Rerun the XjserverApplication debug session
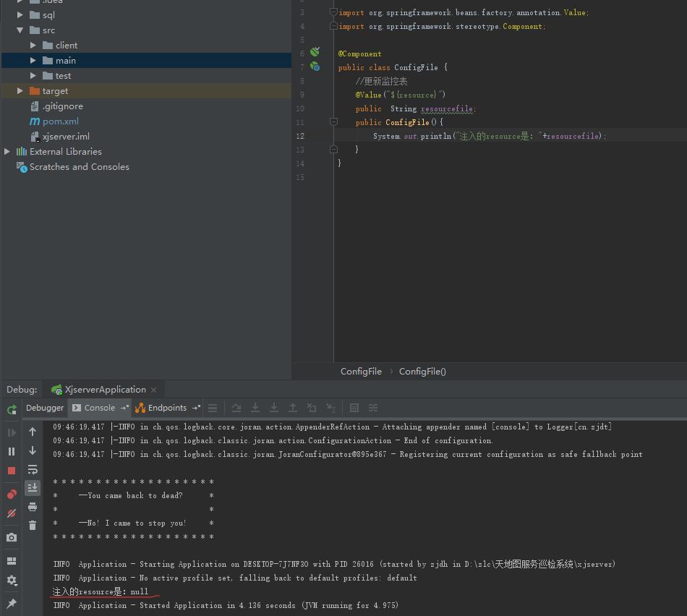The height and width of the screenshot is (616, 687). (12, 410)
